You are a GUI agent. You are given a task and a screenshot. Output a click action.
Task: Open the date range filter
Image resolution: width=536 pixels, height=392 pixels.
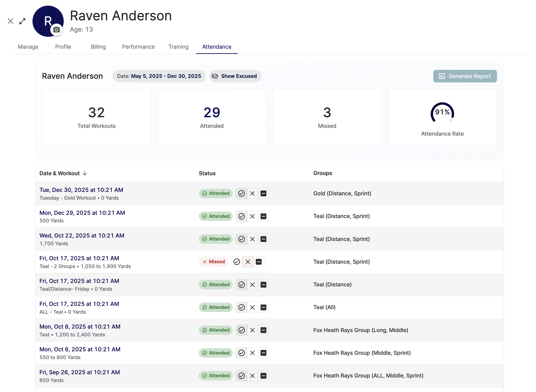159,76
